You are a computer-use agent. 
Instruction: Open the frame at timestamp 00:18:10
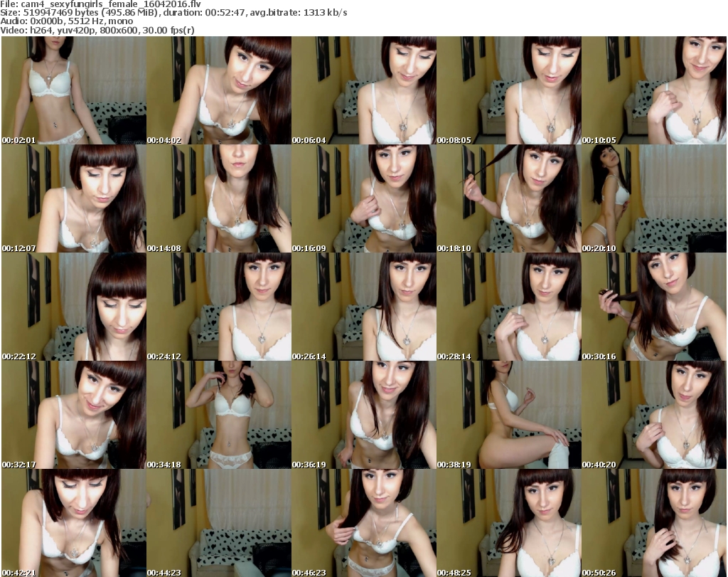pos(509,198)
